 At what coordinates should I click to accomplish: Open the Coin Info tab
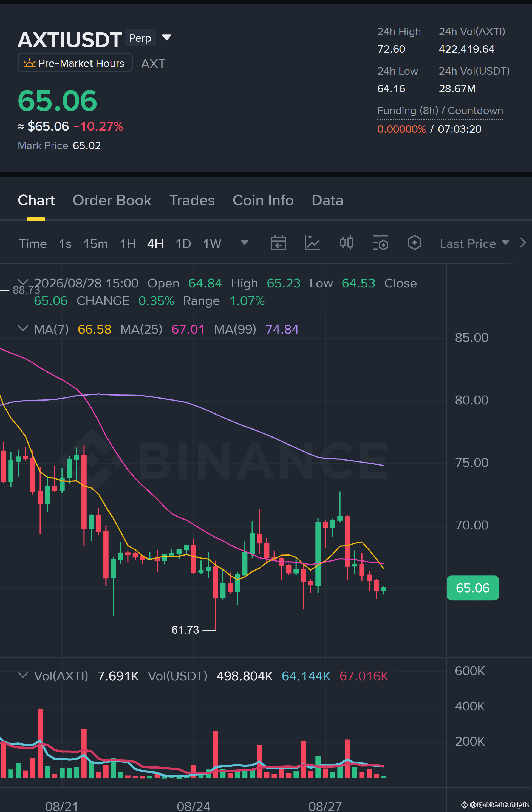[x=263, y=200]
